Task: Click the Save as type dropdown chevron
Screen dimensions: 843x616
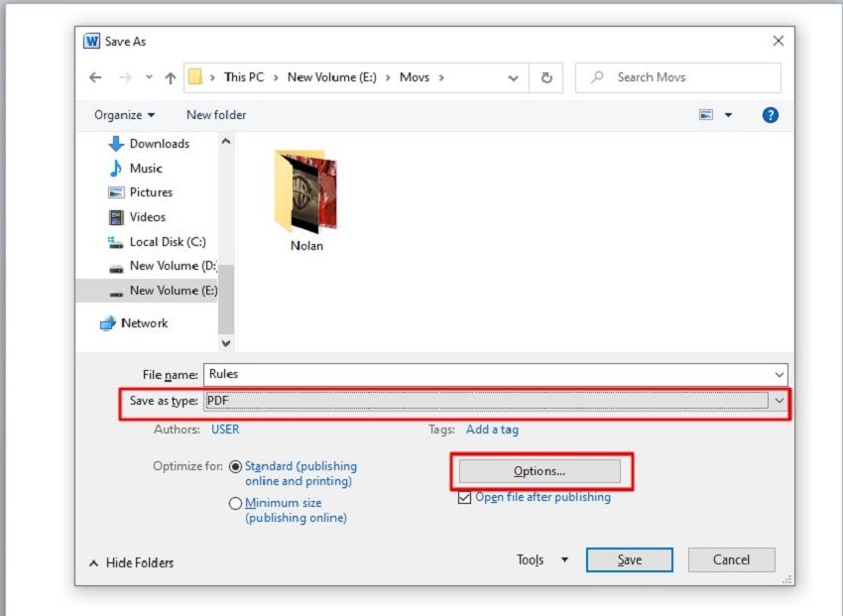Action: click(779, 401)
